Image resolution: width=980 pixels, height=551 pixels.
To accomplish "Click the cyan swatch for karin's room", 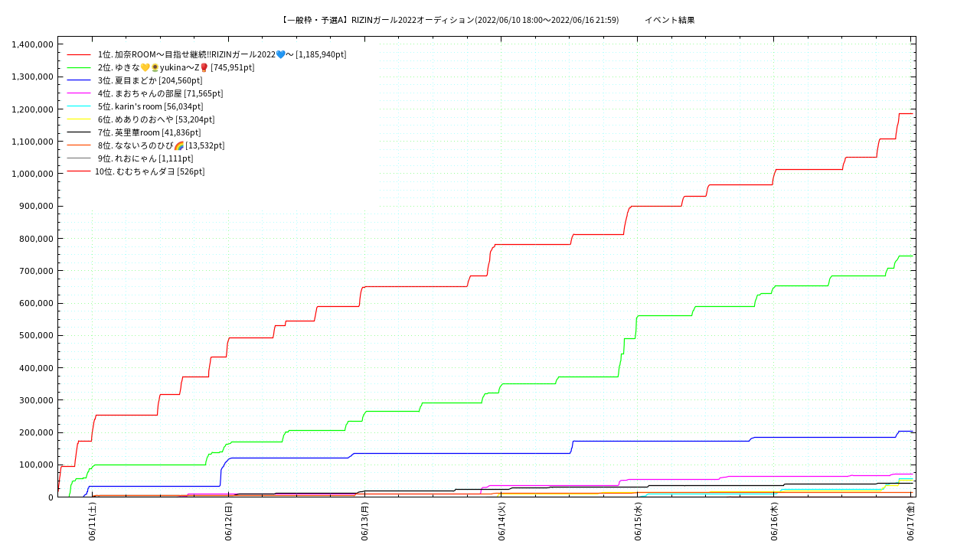I will (79, 106).
